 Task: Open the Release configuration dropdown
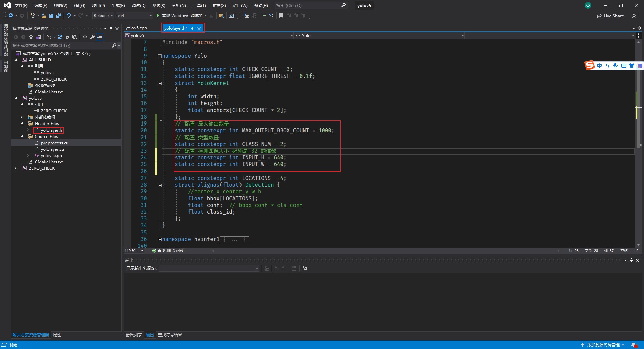pos(103,16)
